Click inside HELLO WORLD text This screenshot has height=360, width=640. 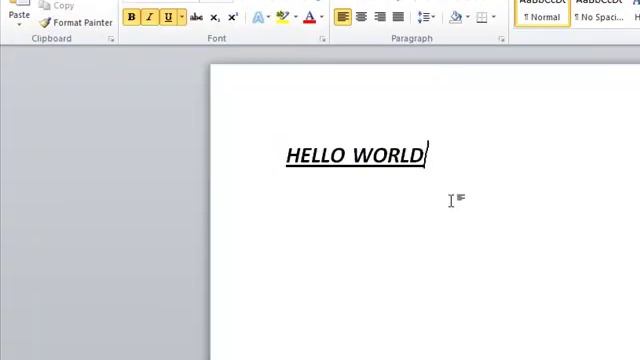tap(355, 156)
